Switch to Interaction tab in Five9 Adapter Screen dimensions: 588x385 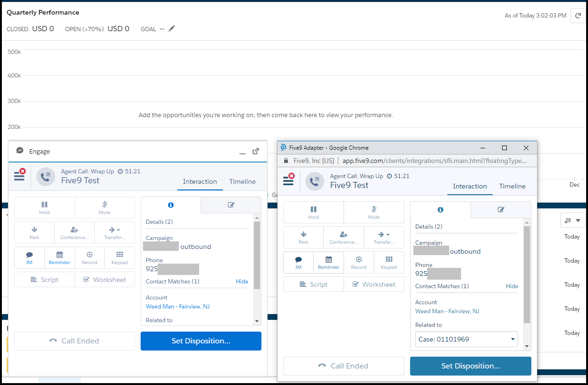point(470,187)
